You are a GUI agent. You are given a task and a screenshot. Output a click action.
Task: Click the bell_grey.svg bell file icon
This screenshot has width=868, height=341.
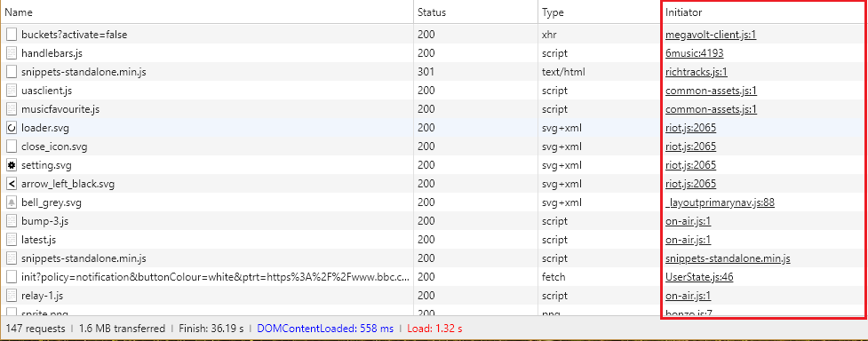pyautogui.click(x=11, y=202)
